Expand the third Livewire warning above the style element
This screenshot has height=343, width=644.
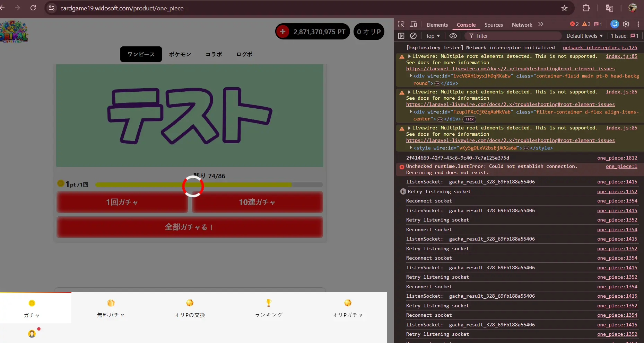point(409,128)
